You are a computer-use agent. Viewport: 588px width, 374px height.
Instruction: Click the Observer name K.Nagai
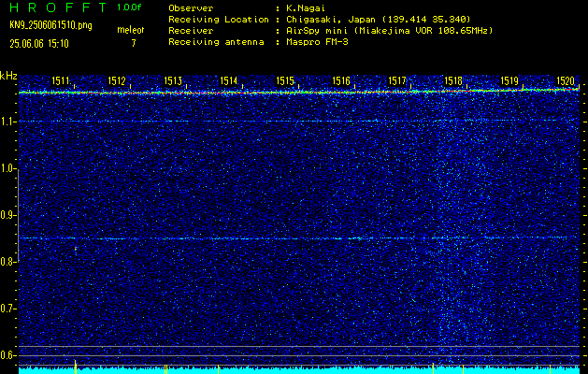point(306,7)
